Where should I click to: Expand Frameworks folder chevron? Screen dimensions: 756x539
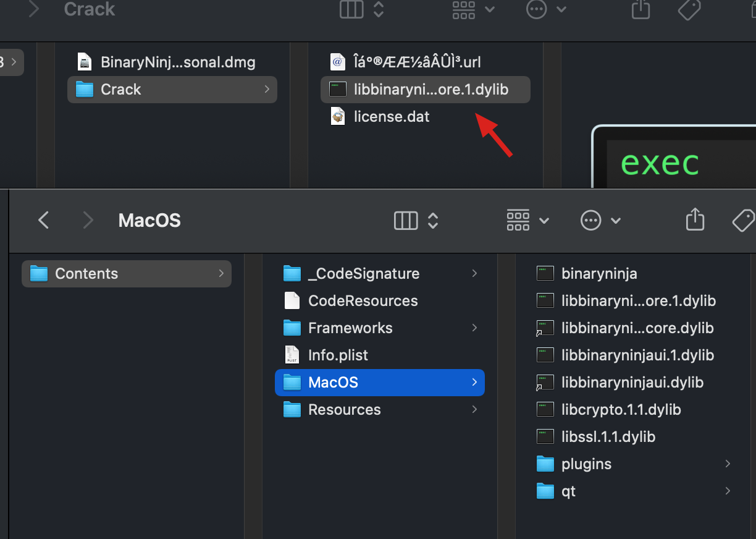(474, 328)
